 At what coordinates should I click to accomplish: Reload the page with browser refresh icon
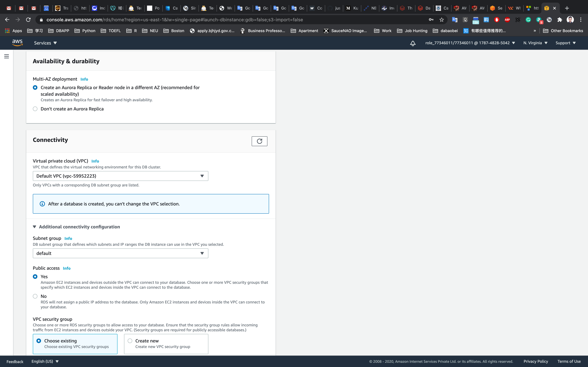click(x=28, y=20)
